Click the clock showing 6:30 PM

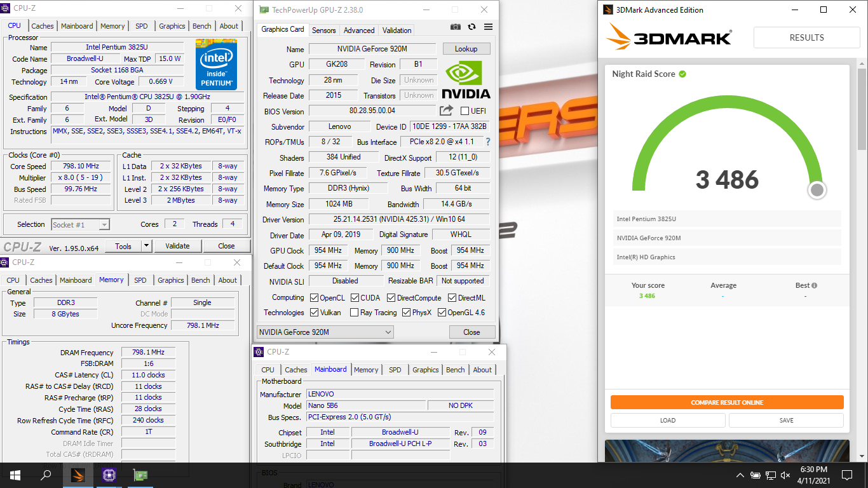click(x=813, y=470)
